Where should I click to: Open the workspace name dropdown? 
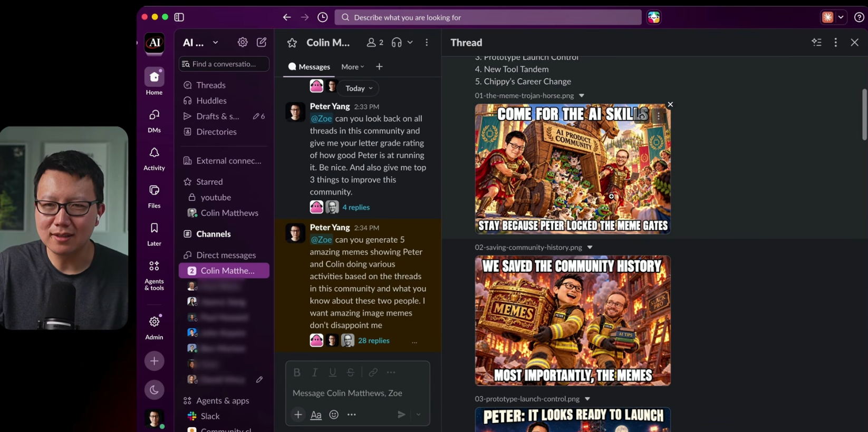[200, 43]
